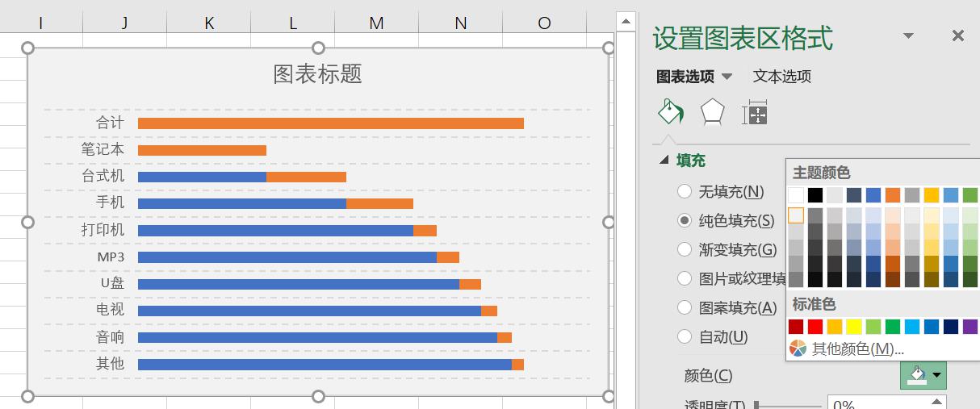Click the fill color paint bucket button
The image size is (980, 409).
click(917, 375)
